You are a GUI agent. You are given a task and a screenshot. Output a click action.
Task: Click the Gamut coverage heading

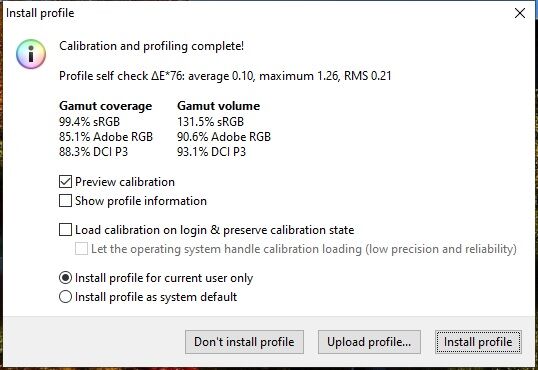click(x=105, y=106)
